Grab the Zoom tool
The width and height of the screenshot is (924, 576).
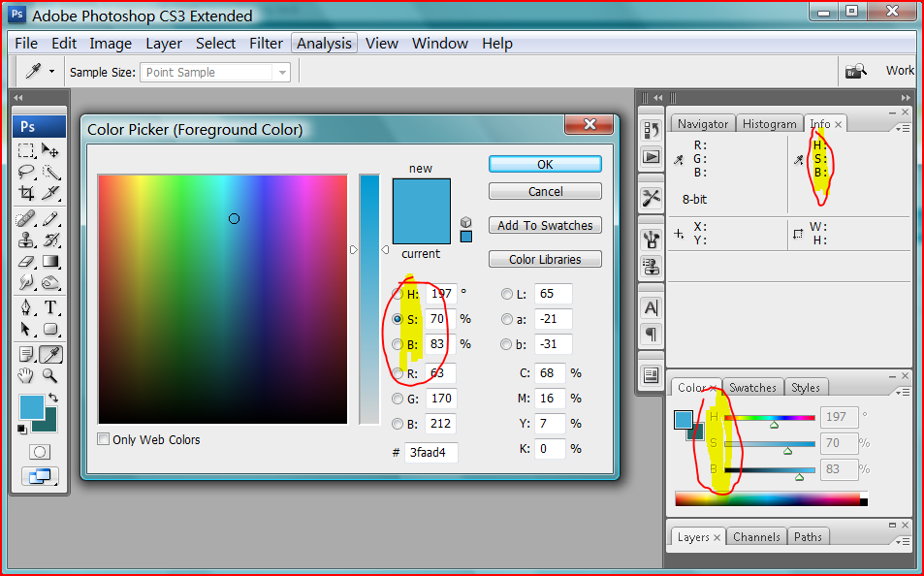coord(51,376)
